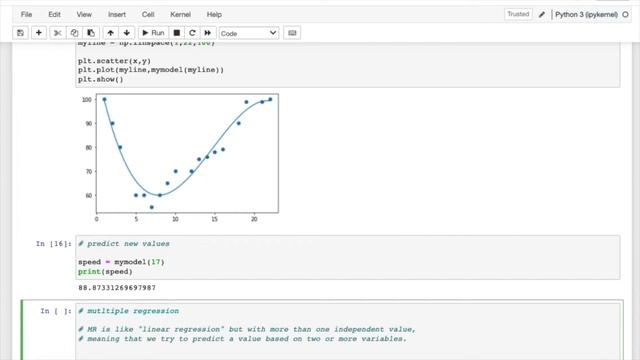Click the Python 3 (ipykernel) label
Viewport: 640px width, 360px height.
[x=586, y=15]
